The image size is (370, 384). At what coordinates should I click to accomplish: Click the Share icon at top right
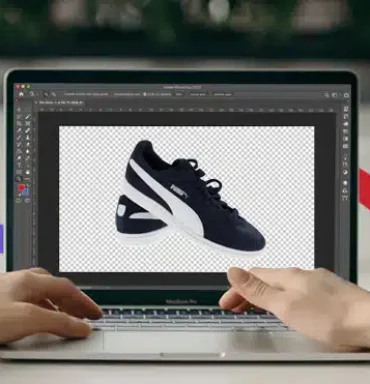coord(346,95)
